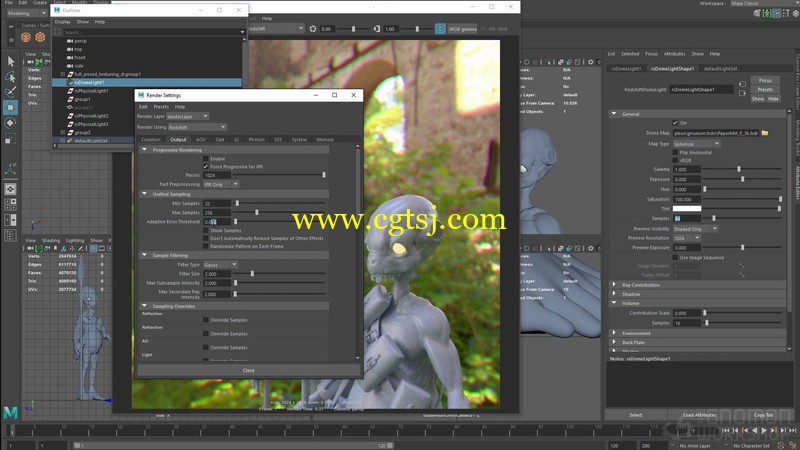Image resolution: width=800 pixels, height=450 pixels.
Task: Click Presets button in Attribute Editor
Action: pyautogui.click(x=765, y=90)
